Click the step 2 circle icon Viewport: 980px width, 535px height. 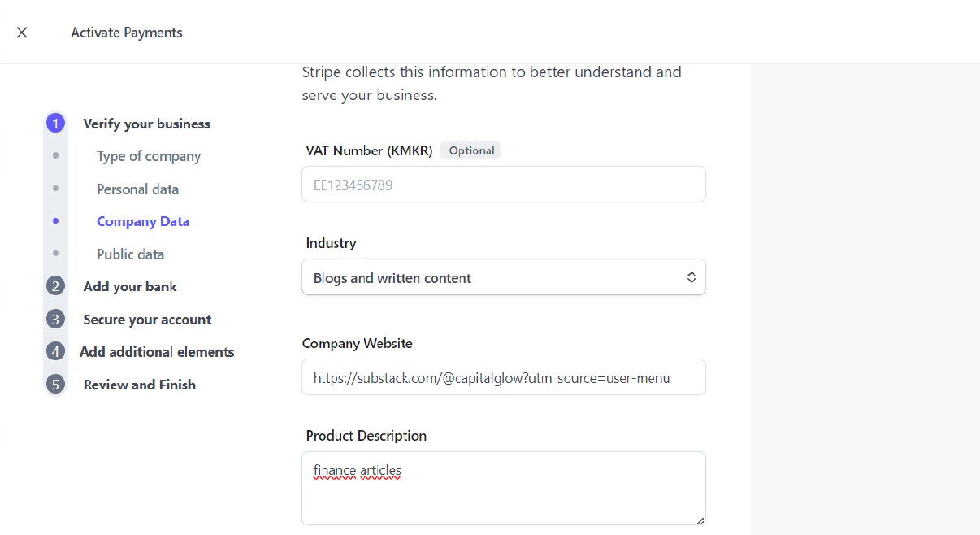point(55,286)
